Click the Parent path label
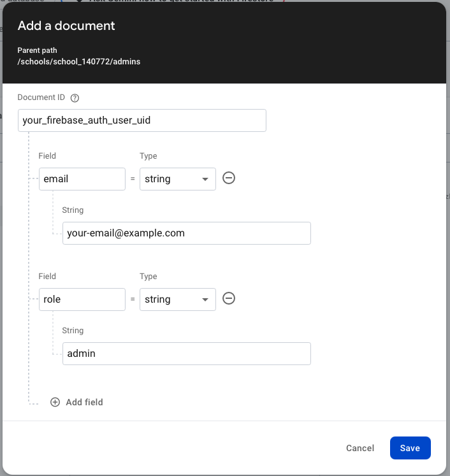450x476 pixels. click(x=37, y=50)
